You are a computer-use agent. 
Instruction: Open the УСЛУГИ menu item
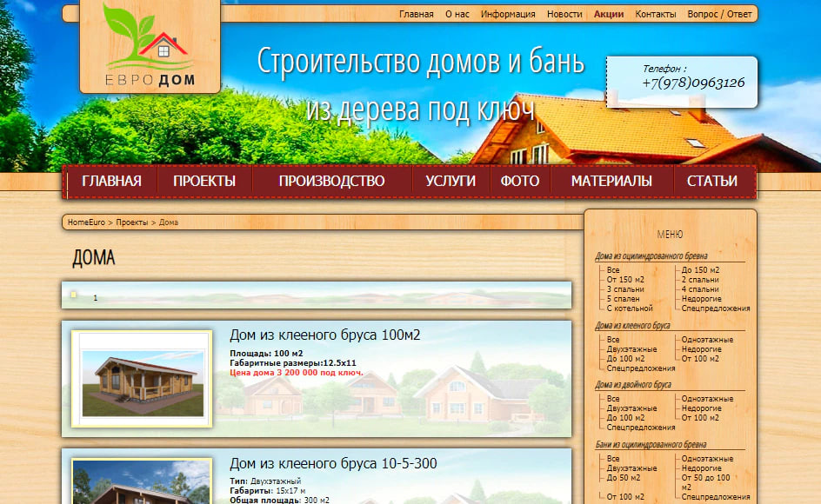(451, 181)
